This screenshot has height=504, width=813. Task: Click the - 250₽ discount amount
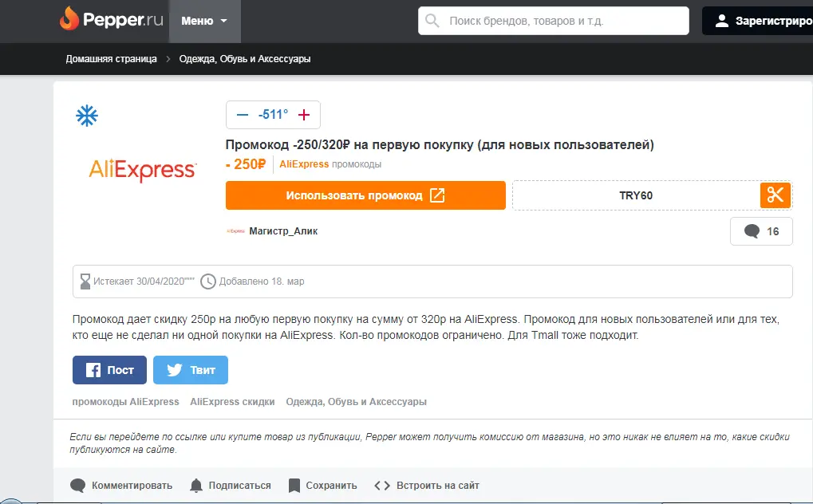coord(246,164)
